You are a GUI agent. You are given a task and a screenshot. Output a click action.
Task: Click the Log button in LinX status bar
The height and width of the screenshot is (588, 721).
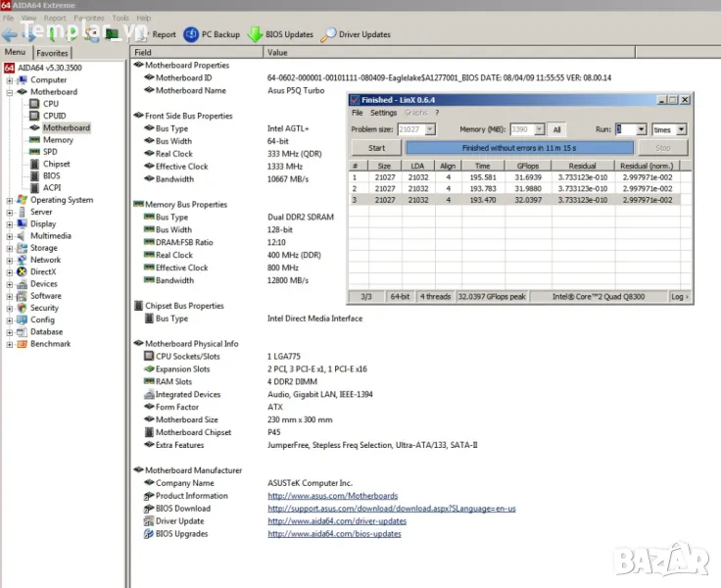[x=680, y=296]
